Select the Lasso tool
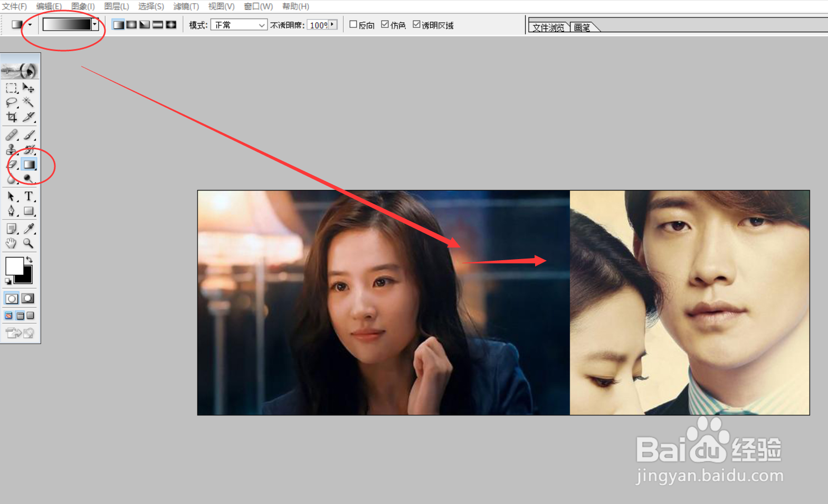The height and width of the screenshot is (504, 828). point(12,102)
